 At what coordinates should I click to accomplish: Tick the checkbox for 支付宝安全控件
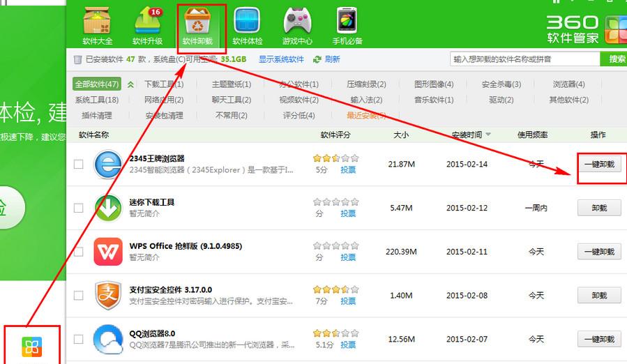[x=78, y=295]
